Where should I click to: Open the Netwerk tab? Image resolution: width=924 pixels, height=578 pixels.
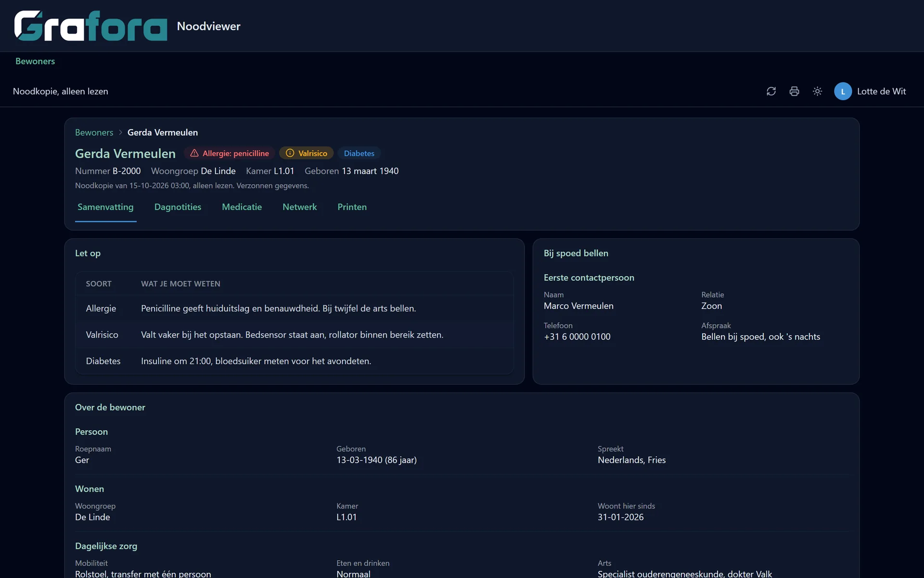[299, 207]
